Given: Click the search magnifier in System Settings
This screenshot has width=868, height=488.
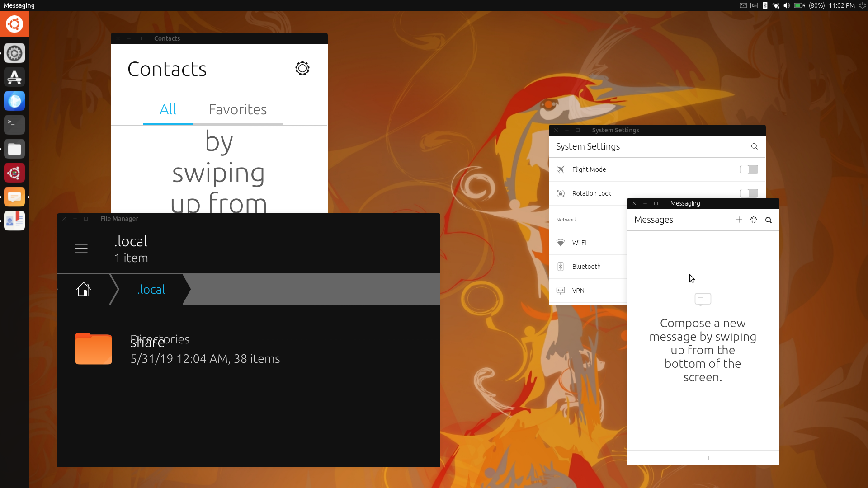Looking at the screenshot, I should tap(754, 146).
